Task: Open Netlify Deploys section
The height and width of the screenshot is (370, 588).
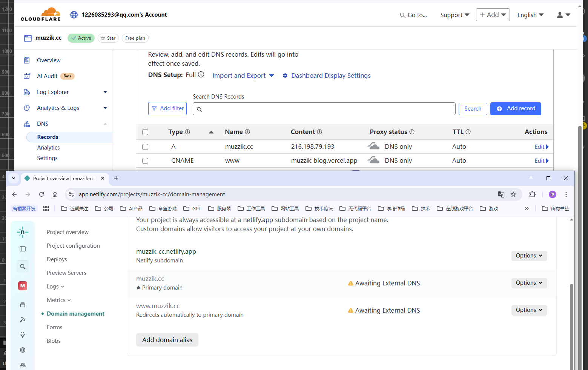Action: [57, 259]
